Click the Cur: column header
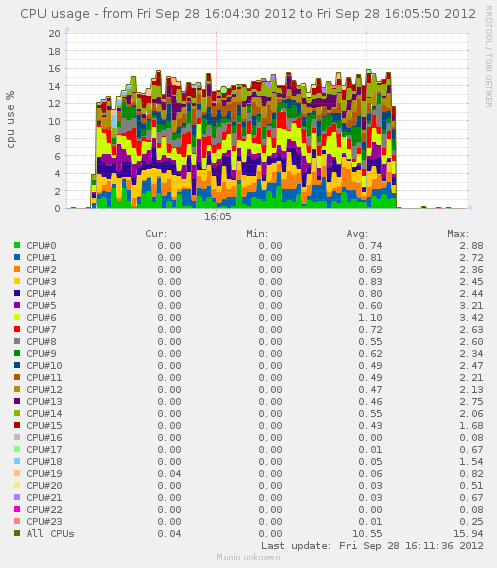497x568 pixels. click(156, 234)
